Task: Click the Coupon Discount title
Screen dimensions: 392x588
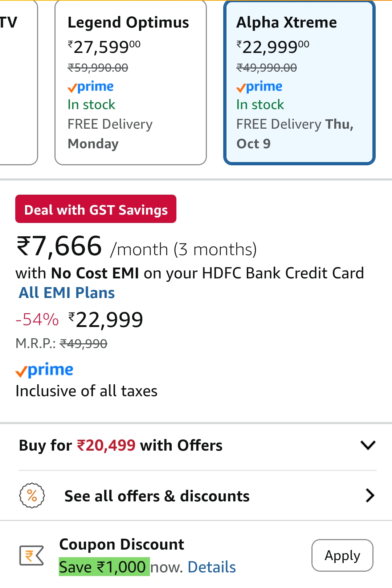Action: (122, 544)
